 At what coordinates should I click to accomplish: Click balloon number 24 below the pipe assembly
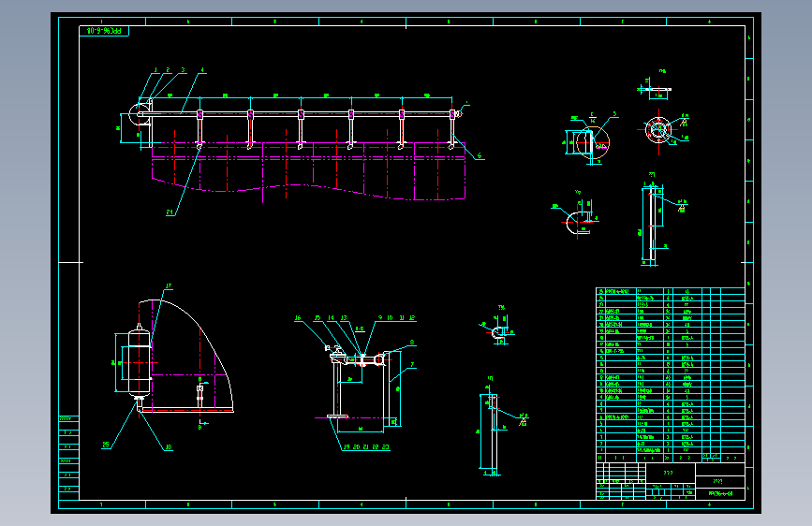[170, 212]
